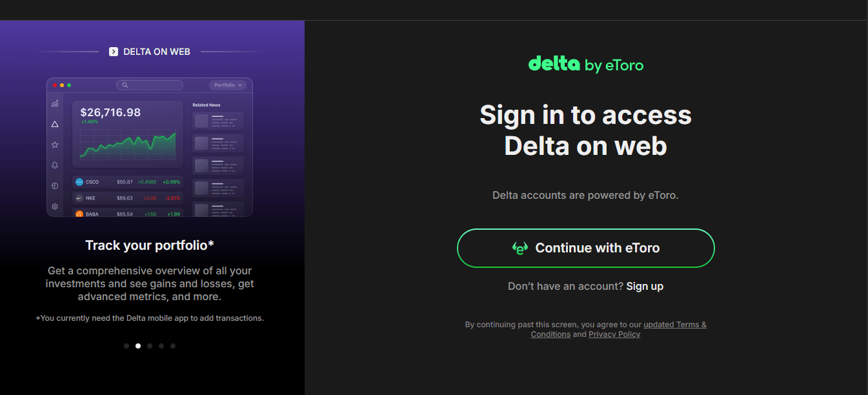
Task: Click the star watchlist icon in the preview sidebar
Action: click(x=55, y=145)
